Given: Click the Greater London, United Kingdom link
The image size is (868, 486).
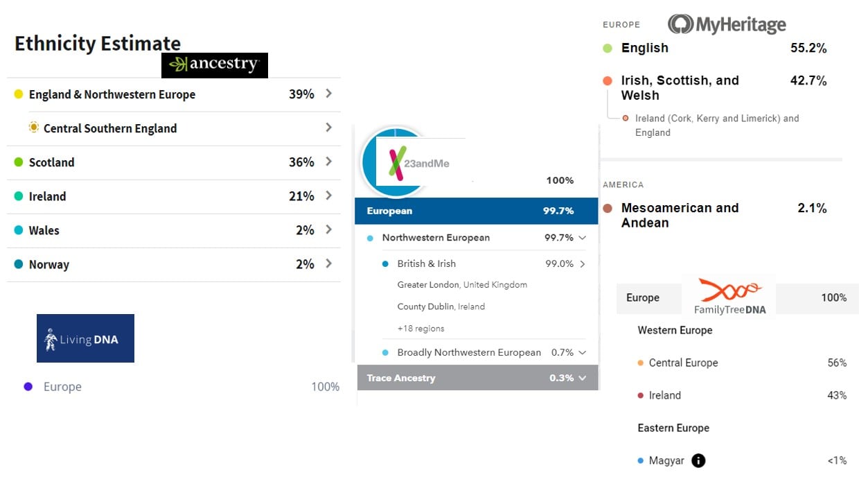Looking at the screenshot, I should [x=462, y=284].
